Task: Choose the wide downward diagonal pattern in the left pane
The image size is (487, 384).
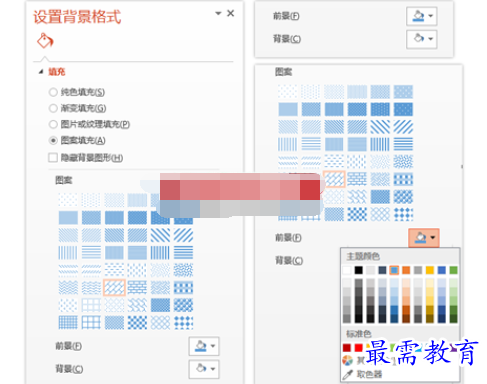Action: pyautogui.click(x=160, y=235)
